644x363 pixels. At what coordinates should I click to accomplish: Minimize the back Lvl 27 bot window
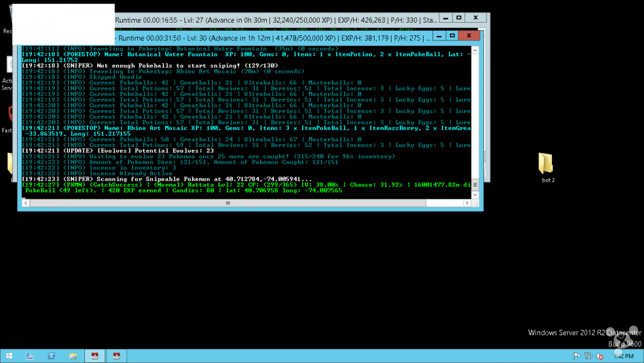pos(446,18)
